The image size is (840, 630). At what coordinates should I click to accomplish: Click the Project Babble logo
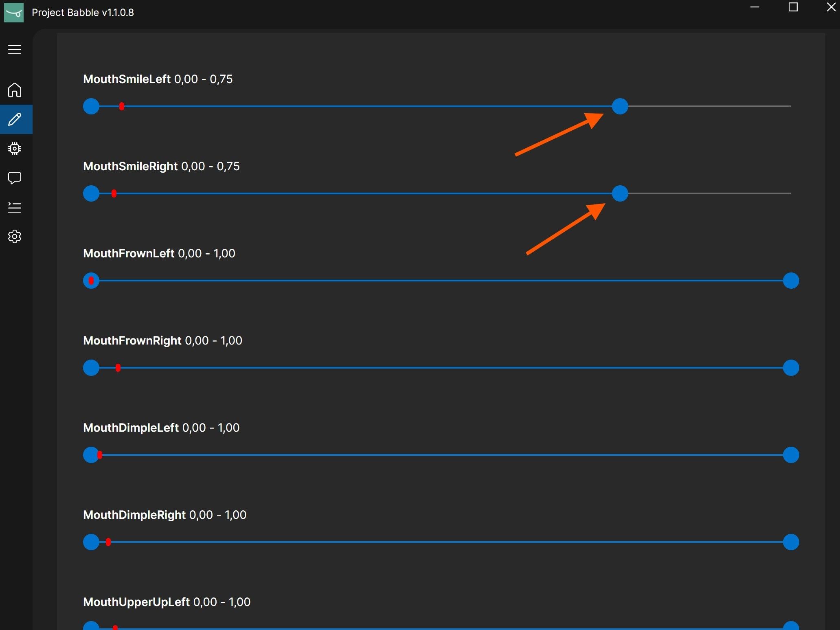[x=14, y=12]
